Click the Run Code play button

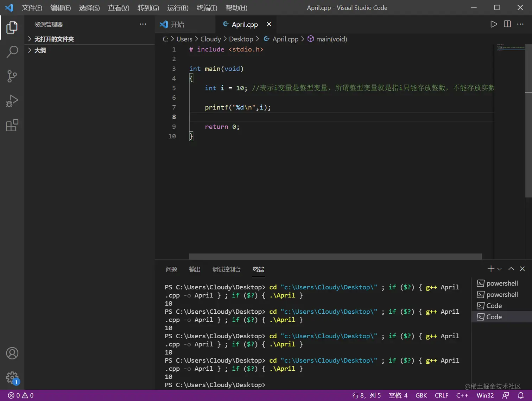click(494, 24)
